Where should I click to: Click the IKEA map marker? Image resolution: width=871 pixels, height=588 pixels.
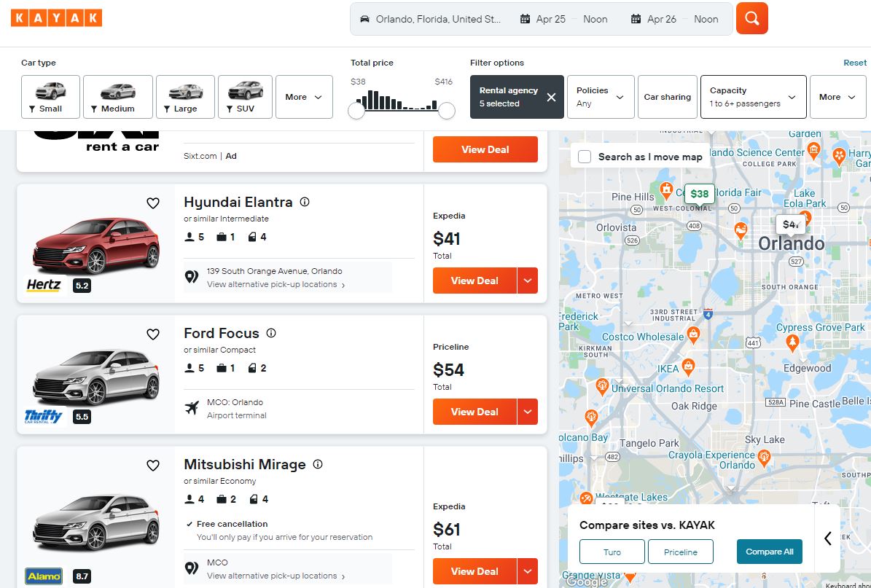pos(688,366)
